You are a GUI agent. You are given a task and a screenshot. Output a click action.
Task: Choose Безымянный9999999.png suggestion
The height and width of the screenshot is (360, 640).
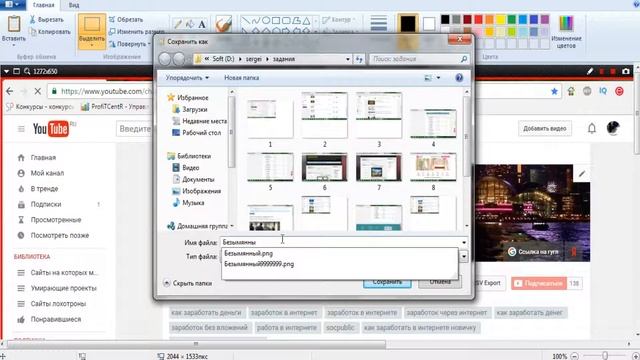click(x=259, y=264)
